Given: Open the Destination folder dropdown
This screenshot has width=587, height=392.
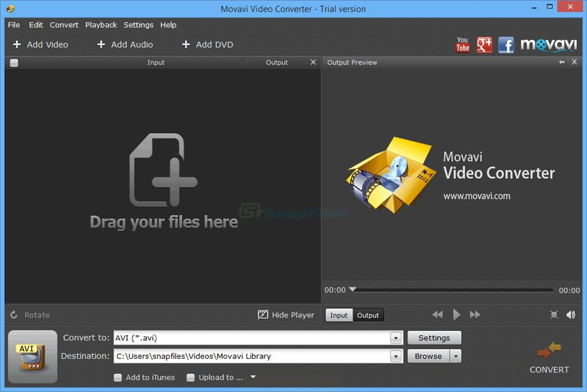Looking at the screenshot, I should point(396,356).
